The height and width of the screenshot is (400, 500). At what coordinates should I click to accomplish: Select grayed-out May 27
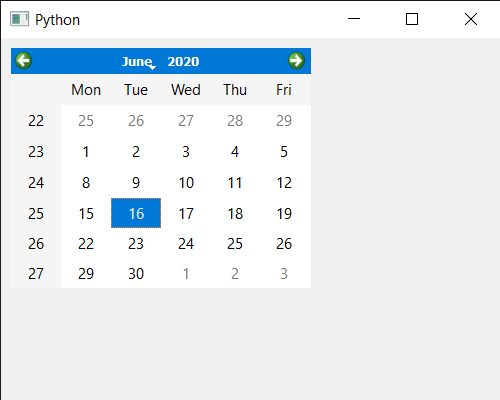point(186,121)
